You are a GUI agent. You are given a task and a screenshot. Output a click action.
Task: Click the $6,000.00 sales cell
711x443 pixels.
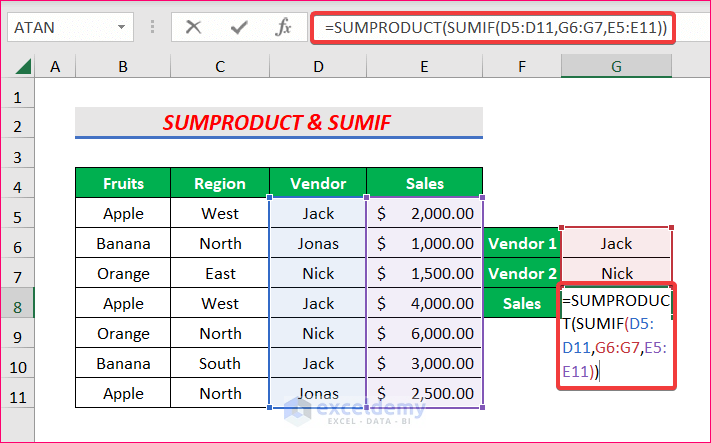coord(424,333)
